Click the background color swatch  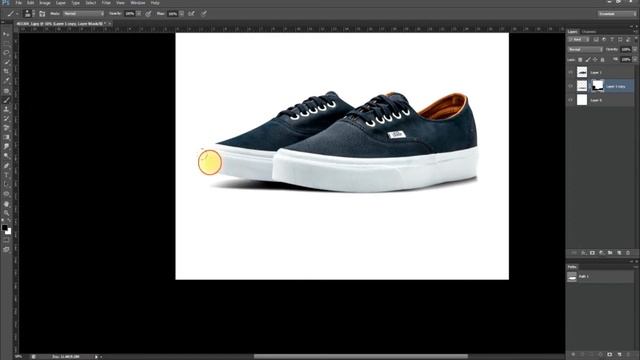pos(8,231)
